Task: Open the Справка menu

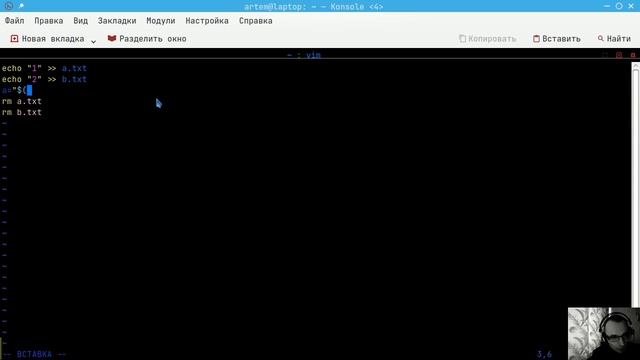Action: [x=256, y=21]
